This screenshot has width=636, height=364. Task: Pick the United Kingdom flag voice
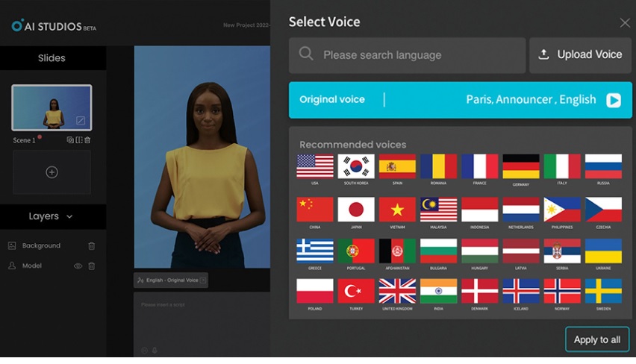[397, 291]
